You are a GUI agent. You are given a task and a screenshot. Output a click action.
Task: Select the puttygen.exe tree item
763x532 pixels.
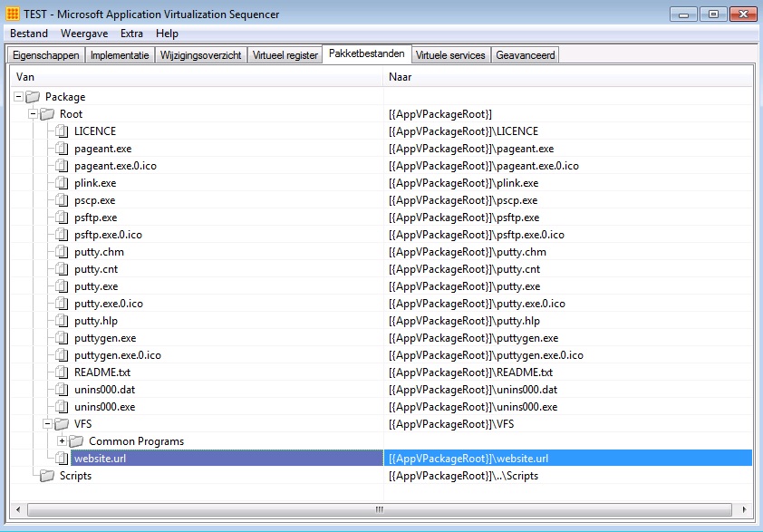(105, 338)
